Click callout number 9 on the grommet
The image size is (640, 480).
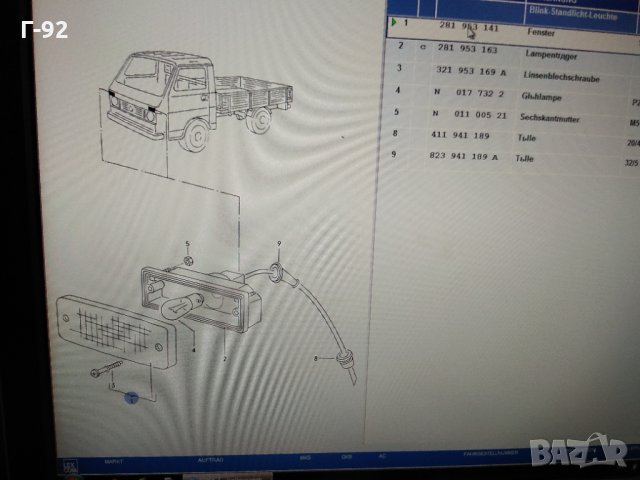coord(279,244)
